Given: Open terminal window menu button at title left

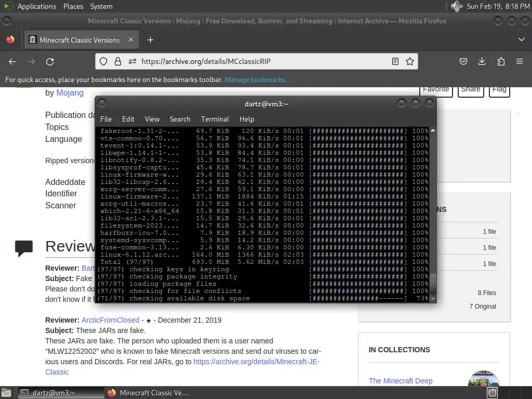Looking at the screenshot, I should (x=102, y=103).
